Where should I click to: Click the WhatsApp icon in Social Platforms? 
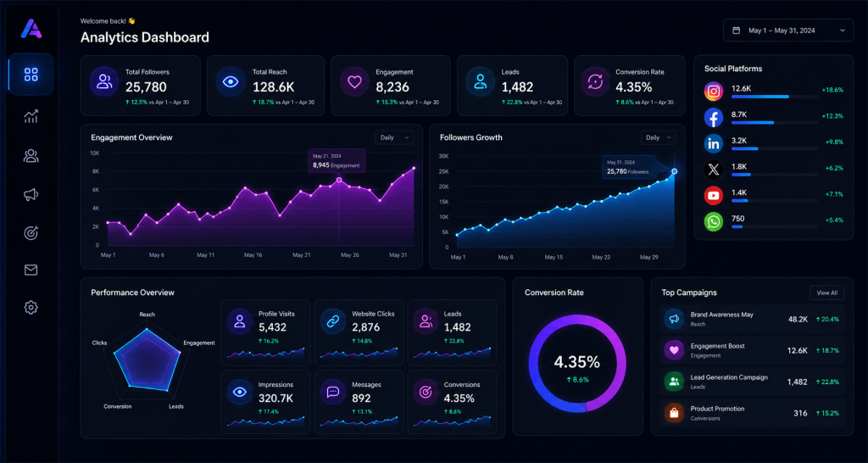714,221
